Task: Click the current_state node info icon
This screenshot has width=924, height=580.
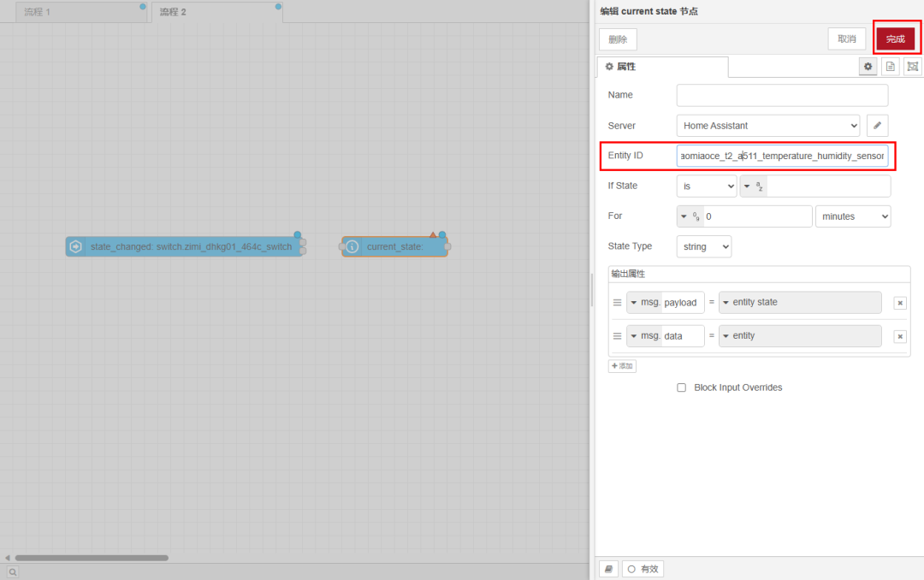Action: click(x=352, y=246)
